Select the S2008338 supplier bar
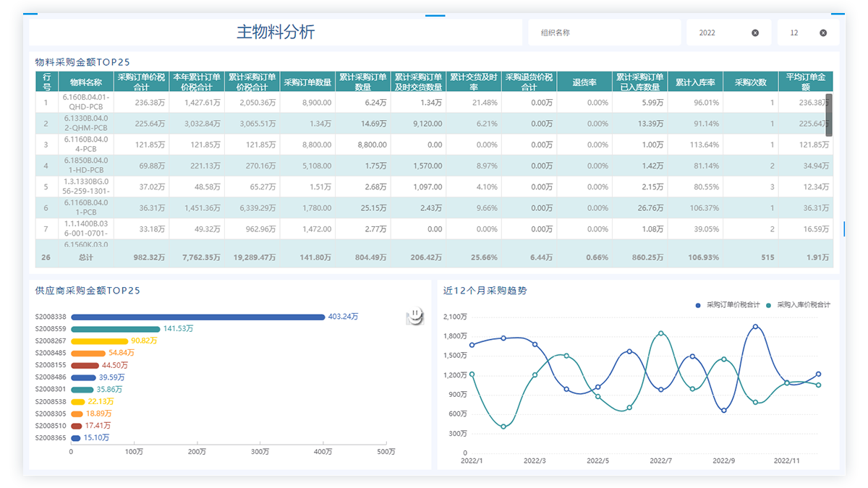 point(197,317)
